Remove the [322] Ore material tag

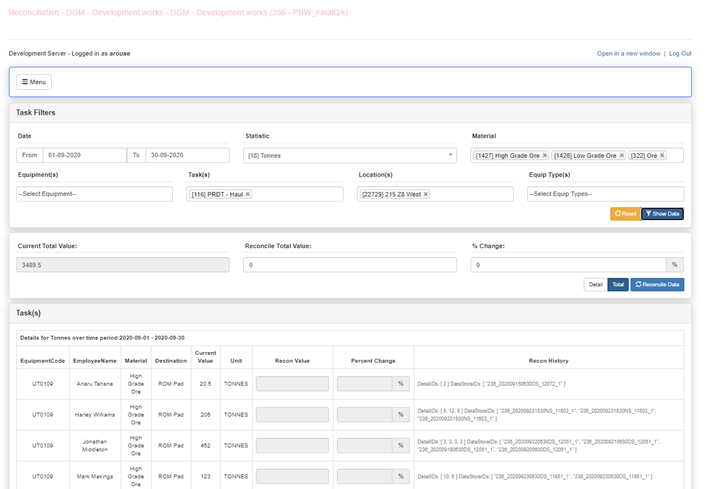point(661,155)
